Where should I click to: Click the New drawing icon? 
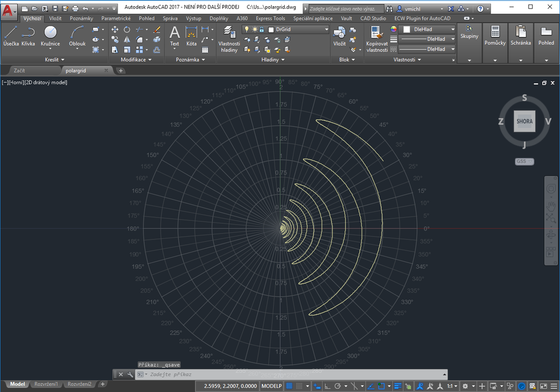pyautogui.click(x=25, y=8)
